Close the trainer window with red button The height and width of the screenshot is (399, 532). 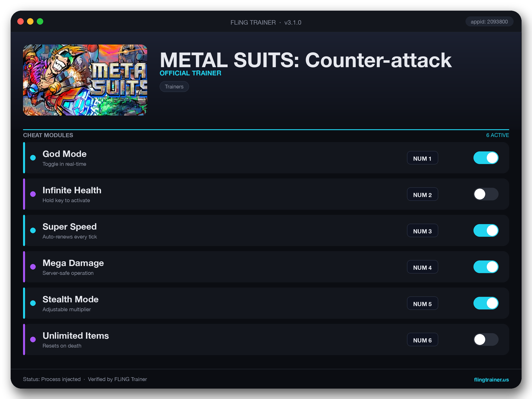20,22
